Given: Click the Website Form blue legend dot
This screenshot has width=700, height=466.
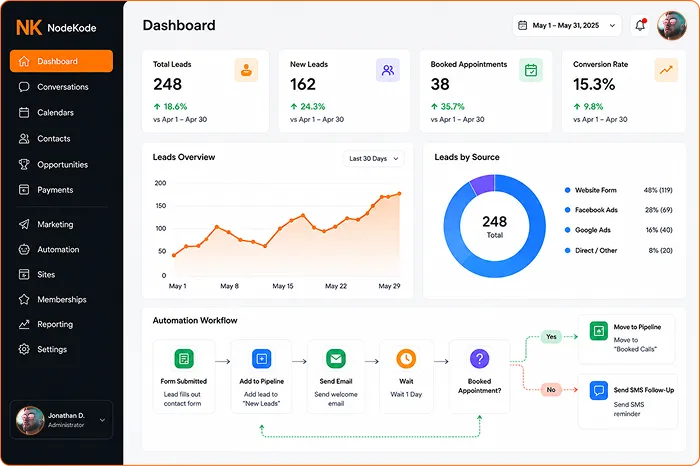Looking at the screenshot, I should tap(567, 190).
